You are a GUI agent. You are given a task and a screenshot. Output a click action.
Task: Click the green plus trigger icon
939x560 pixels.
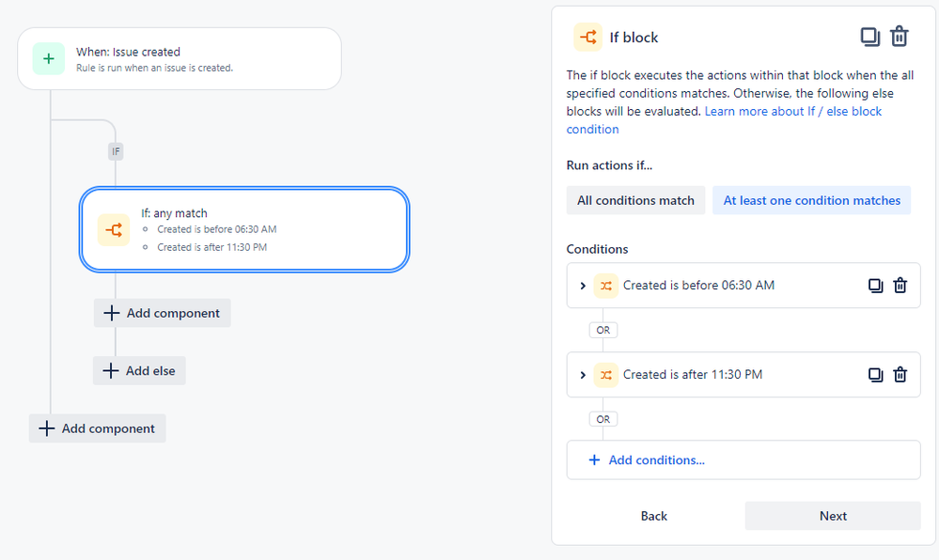coord(49,58)
